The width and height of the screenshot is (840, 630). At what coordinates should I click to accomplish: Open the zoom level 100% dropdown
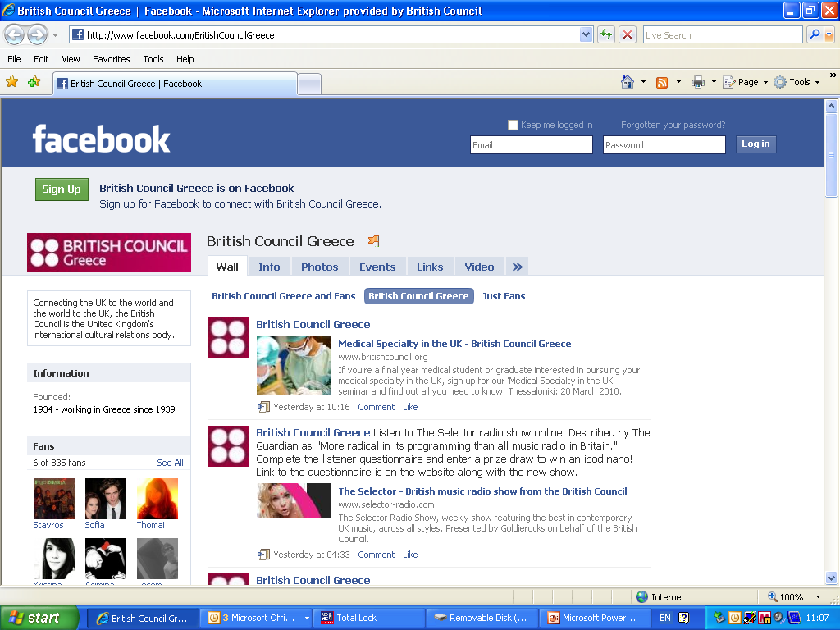(x=818, y=597)
